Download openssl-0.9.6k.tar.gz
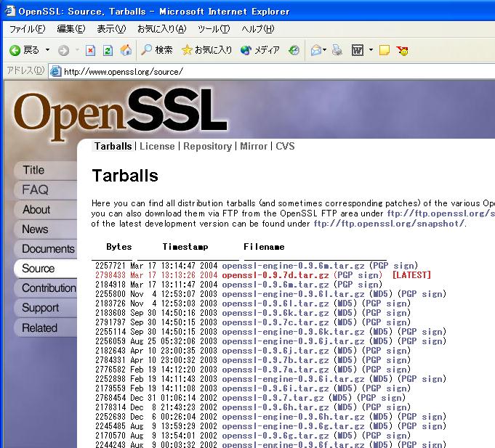This screenshot has height=448, width=495. click(275, 313)
